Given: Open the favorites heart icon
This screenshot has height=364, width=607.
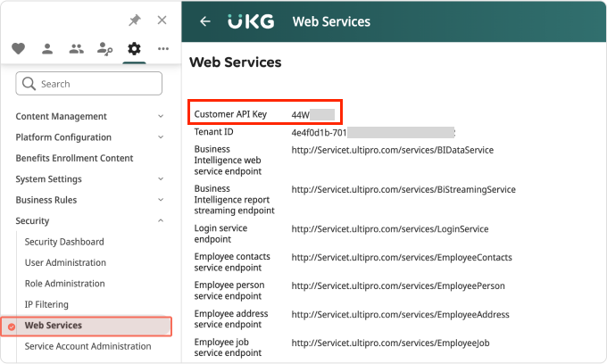Looking at the screenshot, I should point(19,49).
